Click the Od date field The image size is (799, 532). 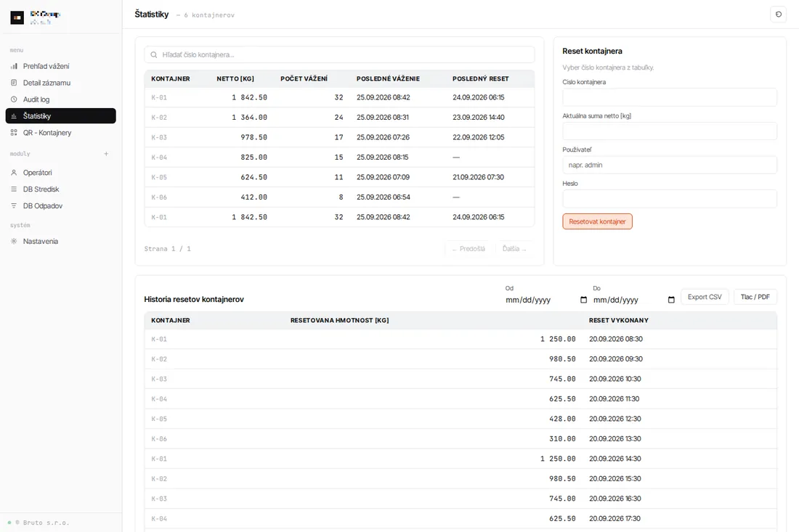click(545, 300)
